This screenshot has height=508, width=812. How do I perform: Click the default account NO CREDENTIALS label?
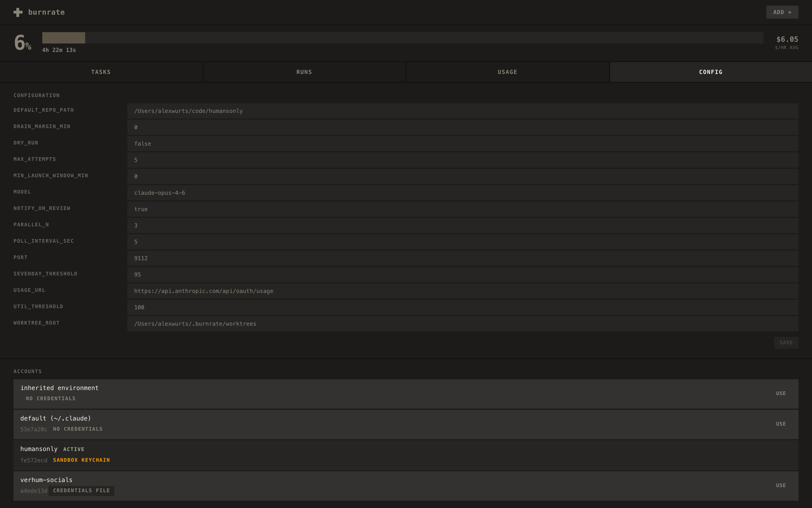pyautogui.click(x=78, y=429)
